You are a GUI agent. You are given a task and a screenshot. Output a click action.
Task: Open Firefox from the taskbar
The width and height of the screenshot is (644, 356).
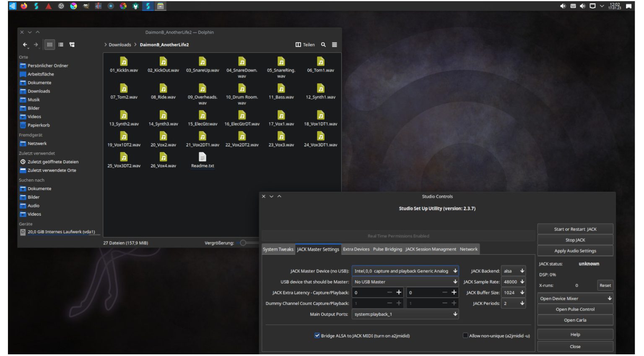click(24, 5)
